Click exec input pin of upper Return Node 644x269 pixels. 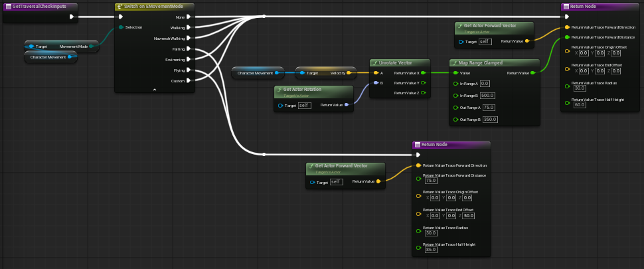(567, 17)
